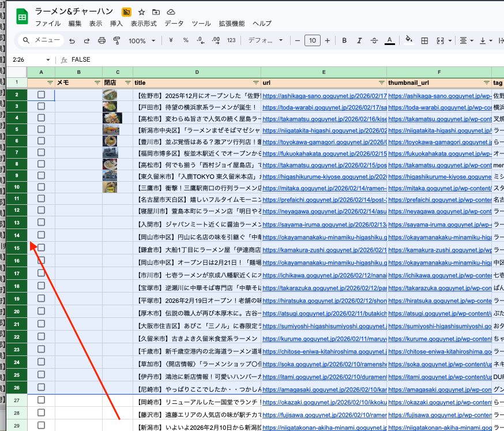Click the print icon
504x431 pixels.
[102, 41]
